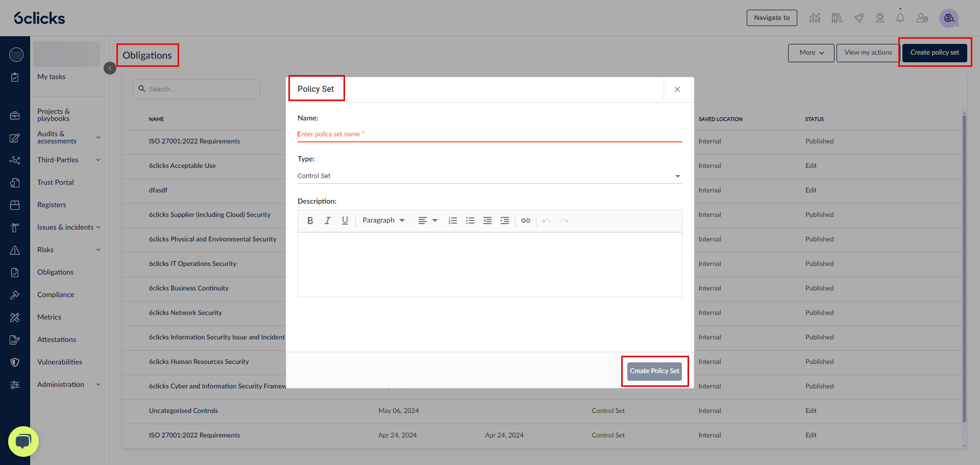Click the Compliance gavel icon
The height and width of the screenshot is (465, 980).
[x=15, y=295]
